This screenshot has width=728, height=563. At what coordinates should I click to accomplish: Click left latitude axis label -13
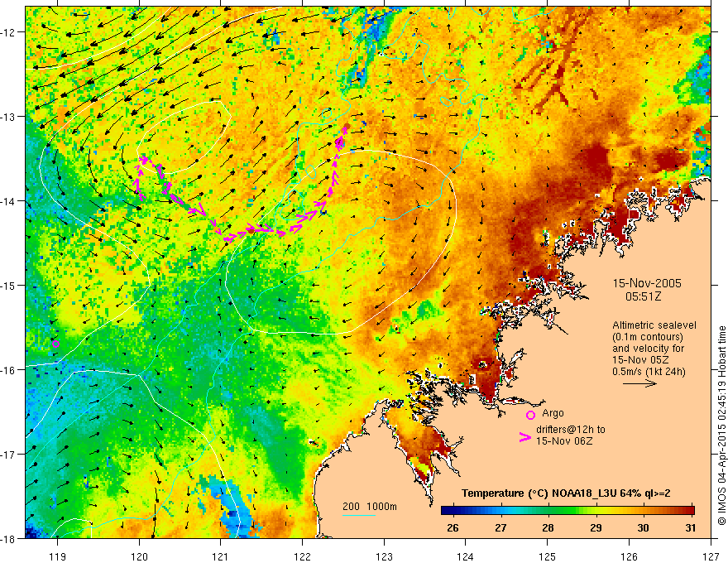[8, 117]
